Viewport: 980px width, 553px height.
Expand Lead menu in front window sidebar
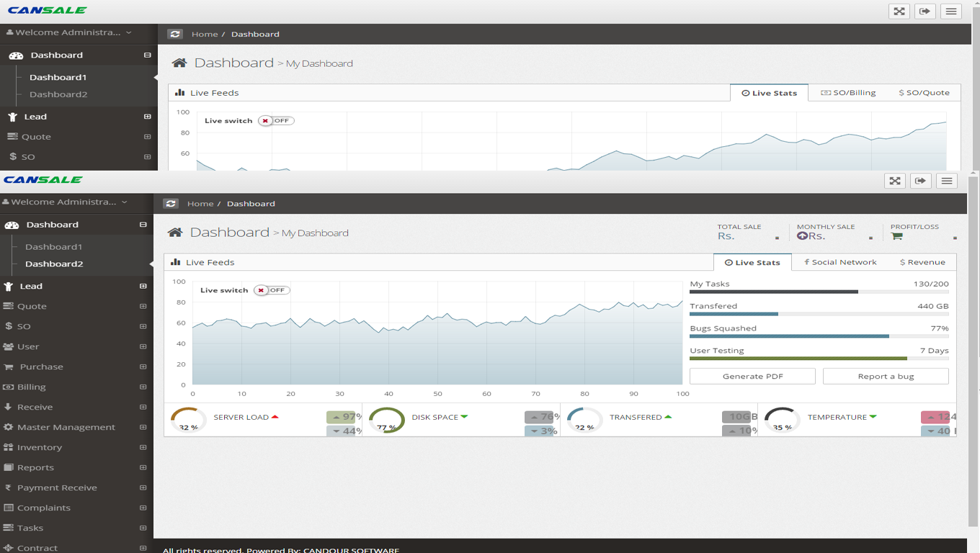click(143, 286)
